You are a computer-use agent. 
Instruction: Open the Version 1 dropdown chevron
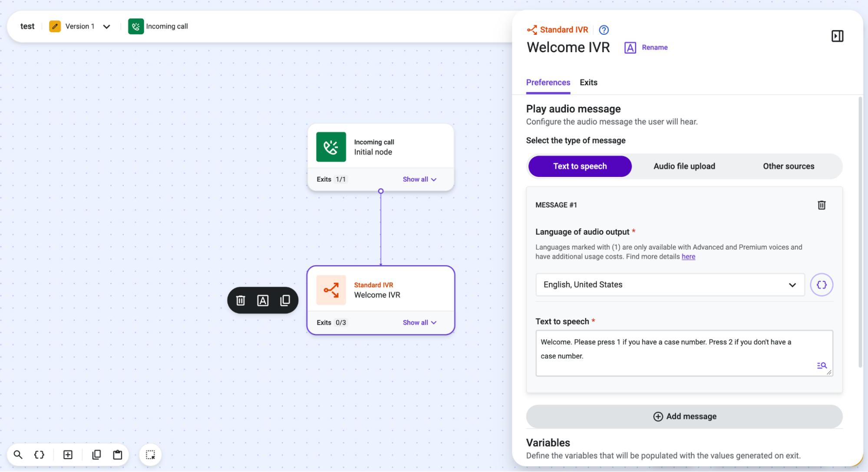pos(106,27)
